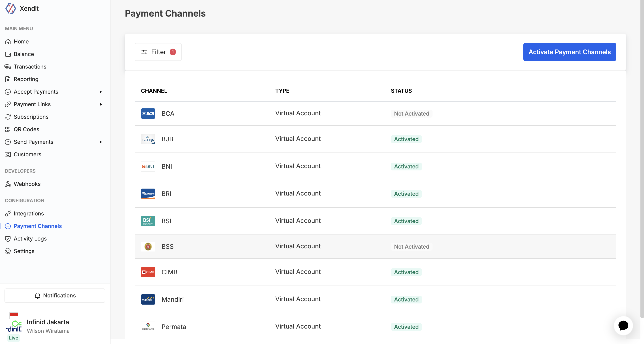Click the Webhooks sidebar icon

[x=8, y=184]
